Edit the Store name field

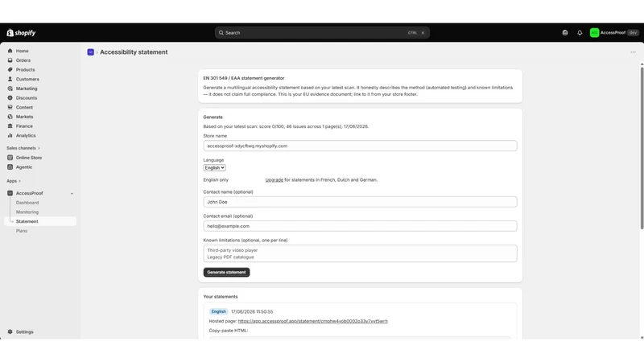click(360, 146)
